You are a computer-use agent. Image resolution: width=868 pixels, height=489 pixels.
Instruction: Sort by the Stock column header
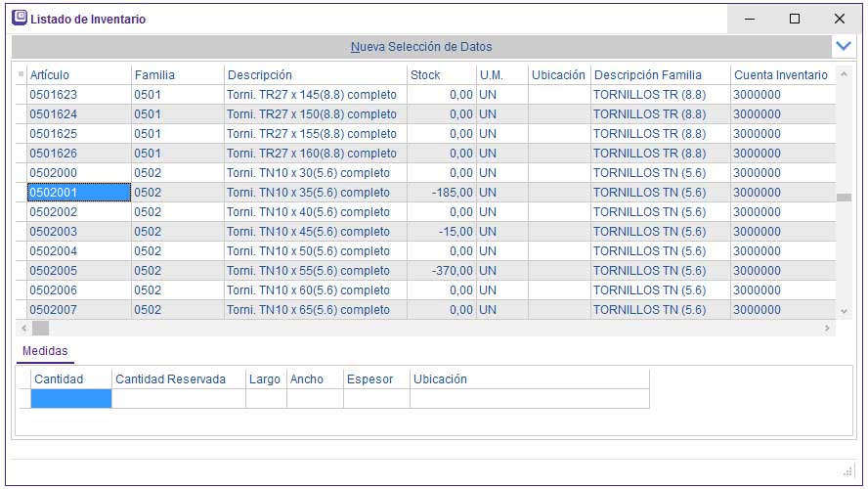(x=425, y=75)
